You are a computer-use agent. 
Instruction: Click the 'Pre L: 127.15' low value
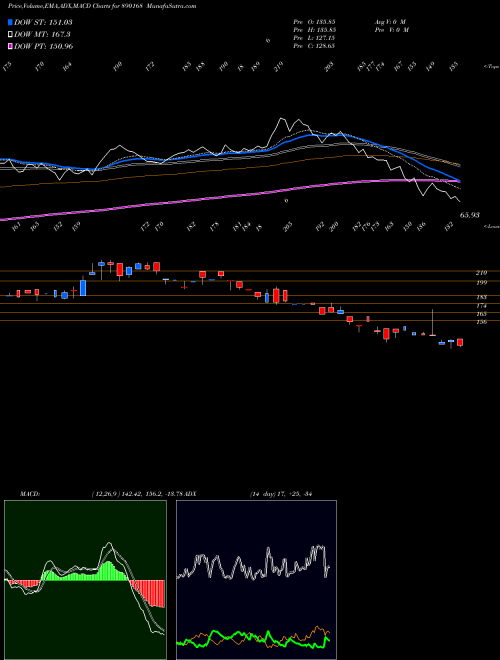[x=314, y=38]
